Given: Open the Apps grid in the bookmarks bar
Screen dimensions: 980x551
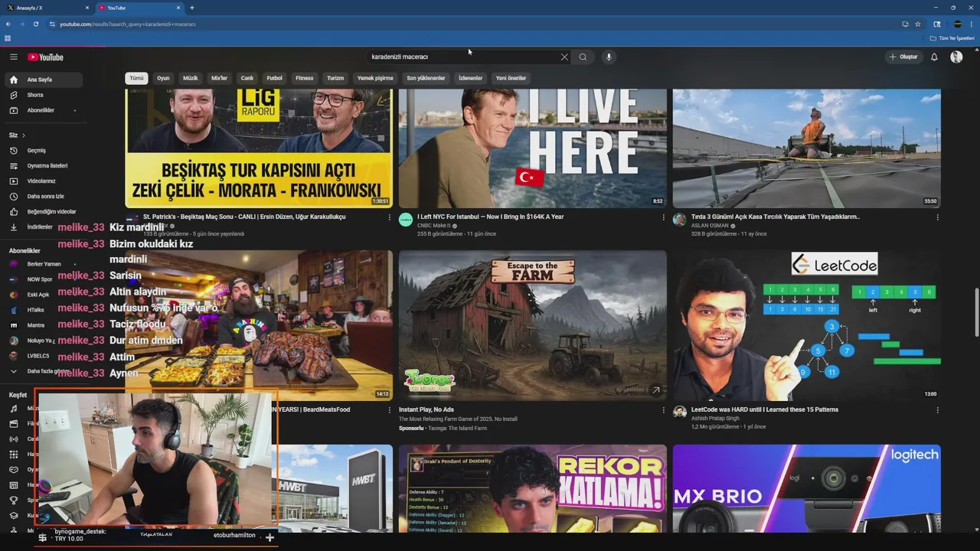Looking at the screenshot, I should pyautogui.click(x=8, y=38).
